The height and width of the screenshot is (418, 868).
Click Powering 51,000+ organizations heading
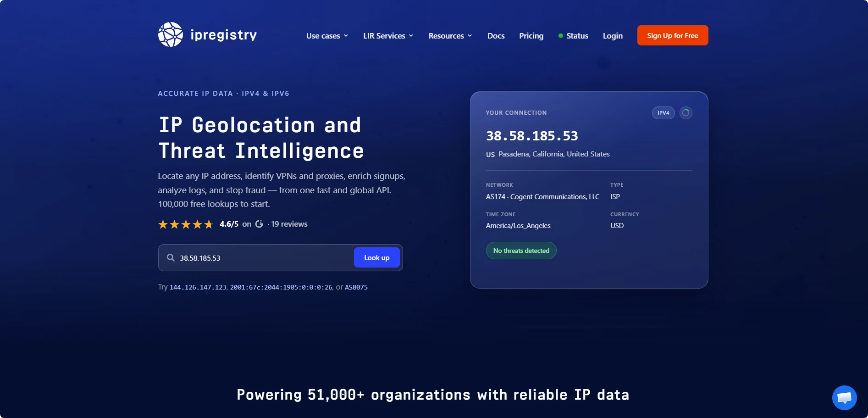[433, 395]
